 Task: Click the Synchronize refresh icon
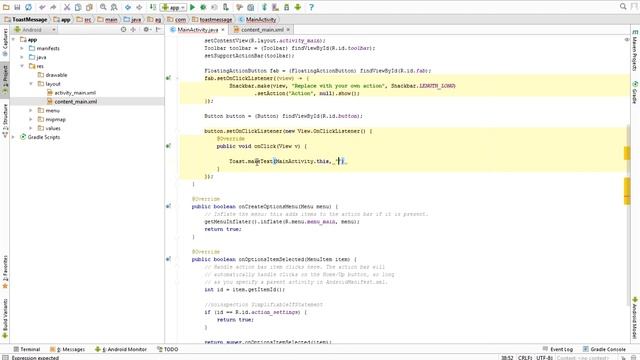pos(28,7)
